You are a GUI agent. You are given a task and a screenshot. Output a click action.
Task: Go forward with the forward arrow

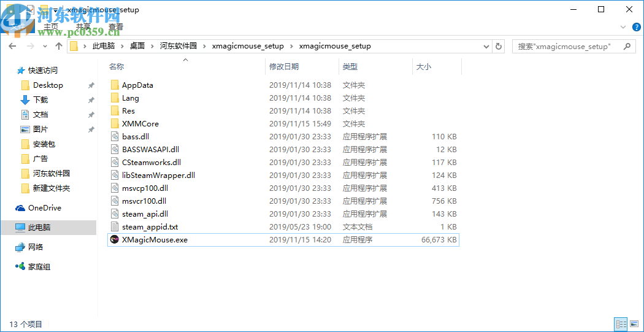pos(31,46)
